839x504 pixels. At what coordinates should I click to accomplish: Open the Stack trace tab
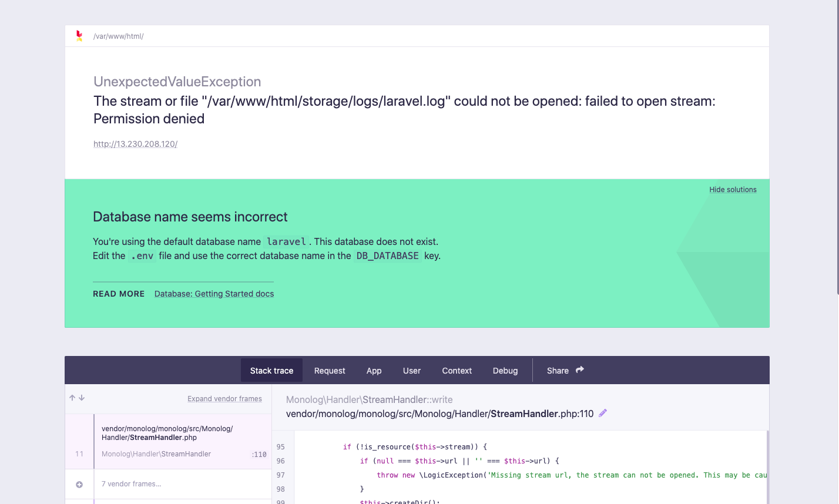pyautogui.click(x=271, y=371)
